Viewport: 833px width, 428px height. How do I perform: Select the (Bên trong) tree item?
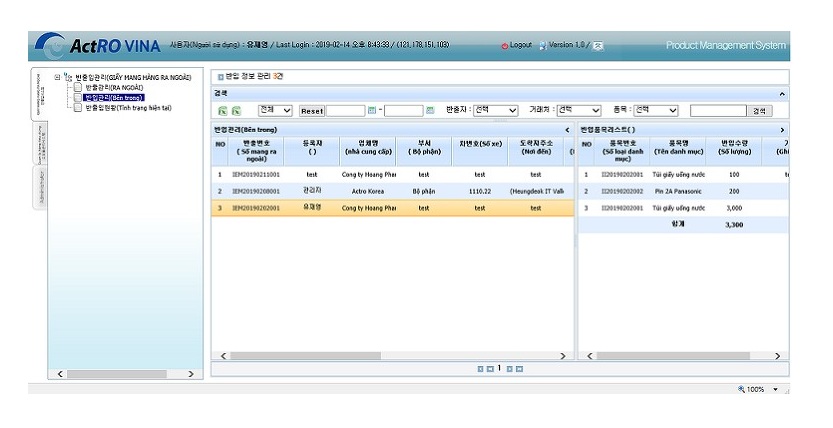click(x=114, y=98)
